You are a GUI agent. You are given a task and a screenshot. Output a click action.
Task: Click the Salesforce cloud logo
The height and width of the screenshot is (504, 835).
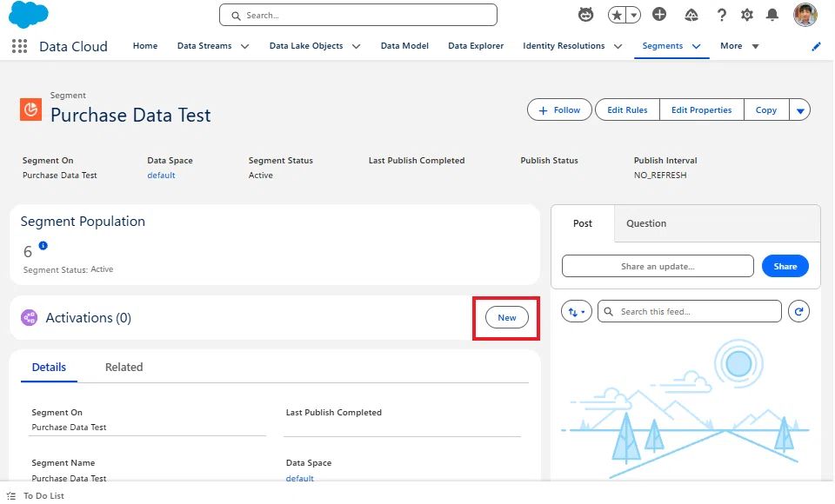click(x=29, y=15)
